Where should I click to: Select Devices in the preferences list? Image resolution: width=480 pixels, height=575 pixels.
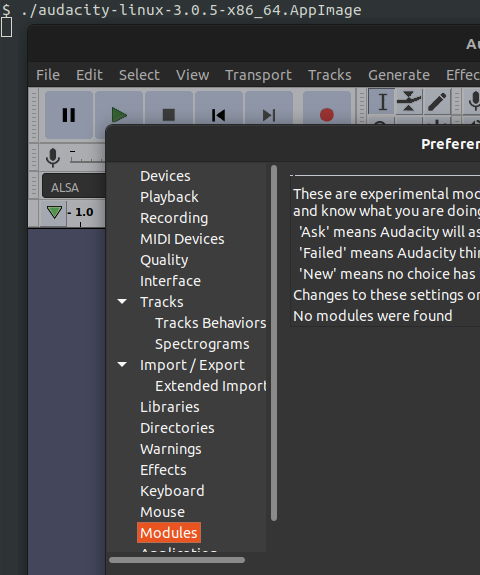[165, 176]
